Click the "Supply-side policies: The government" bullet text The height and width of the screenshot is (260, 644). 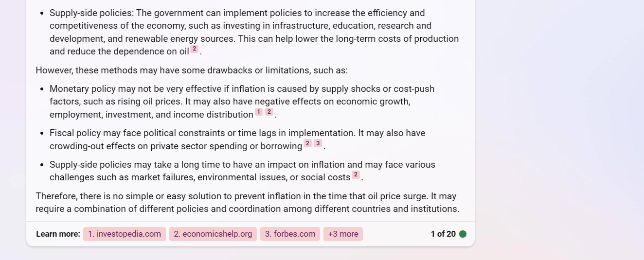tap(254, 32)
